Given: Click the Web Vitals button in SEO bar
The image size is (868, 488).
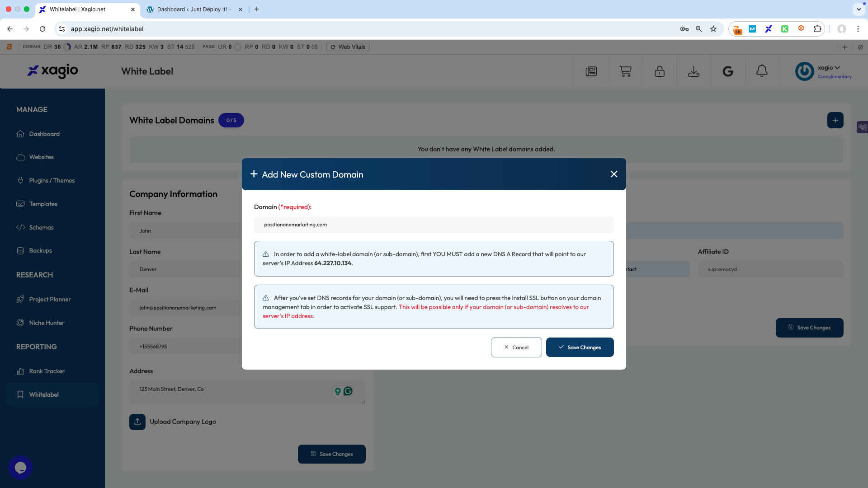Looking at the screenshot, I should [x=348, y=47].
